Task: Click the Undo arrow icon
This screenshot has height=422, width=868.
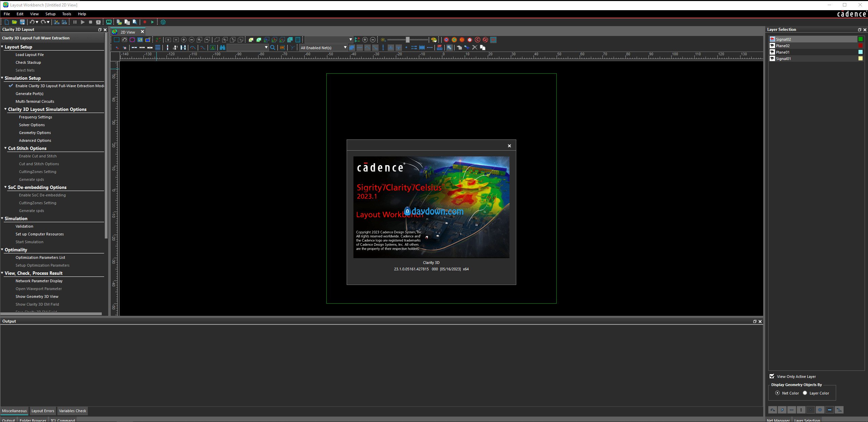Action: pyautogui.click(x=32, y=22)
